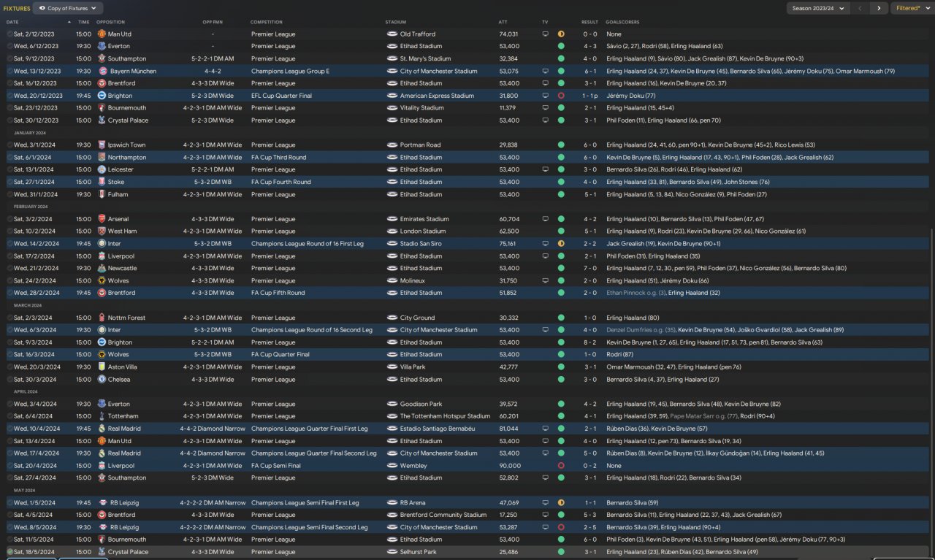This screenshot has width=935, height=560.
Task: Tick the selection circle for Wed, 13/12/2023
Action: 10,71
